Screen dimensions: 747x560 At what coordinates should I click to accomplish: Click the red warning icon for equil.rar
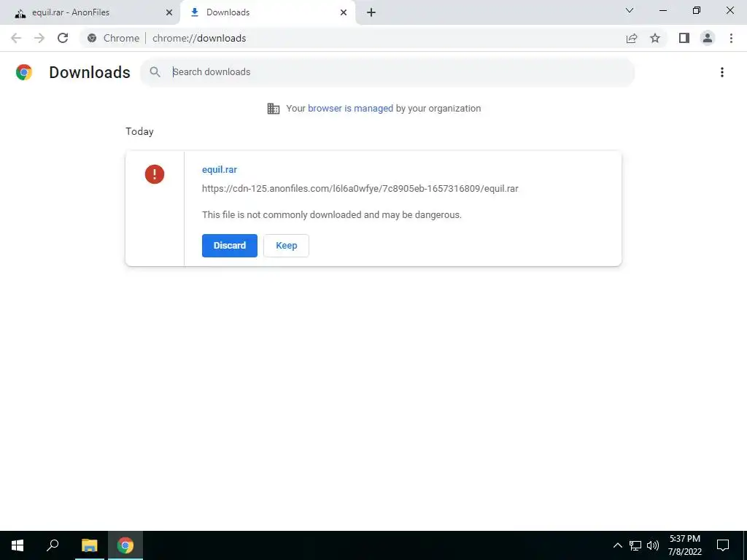click(x=155, y=174)
